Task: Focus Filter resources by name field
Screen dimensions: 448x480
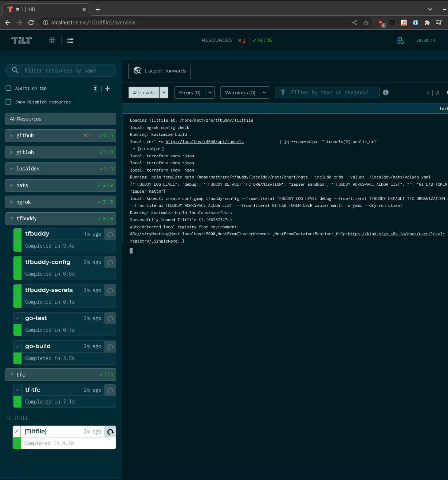Action: pyautogui.click(x=61, y=71)
